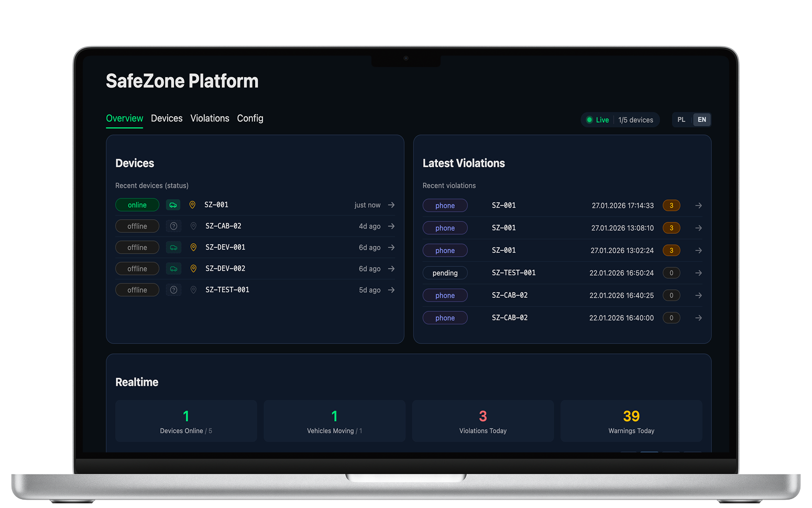Open the SZ-DEV-002 device row arrow
Viewport: 812px width, 508px height.
point(392,268)
